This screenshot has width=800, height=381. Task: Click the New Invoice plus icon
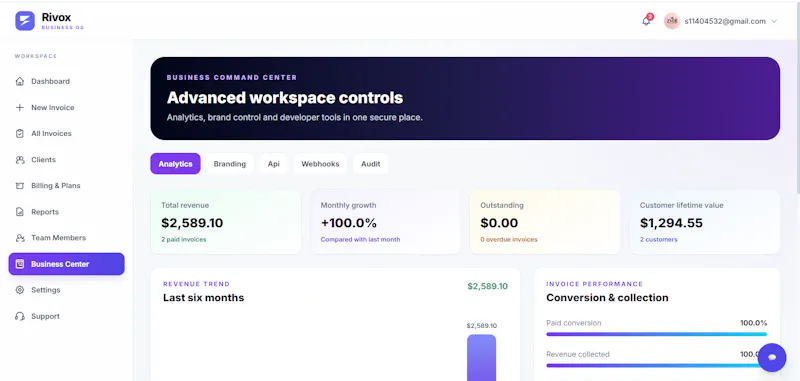(20, 108)
